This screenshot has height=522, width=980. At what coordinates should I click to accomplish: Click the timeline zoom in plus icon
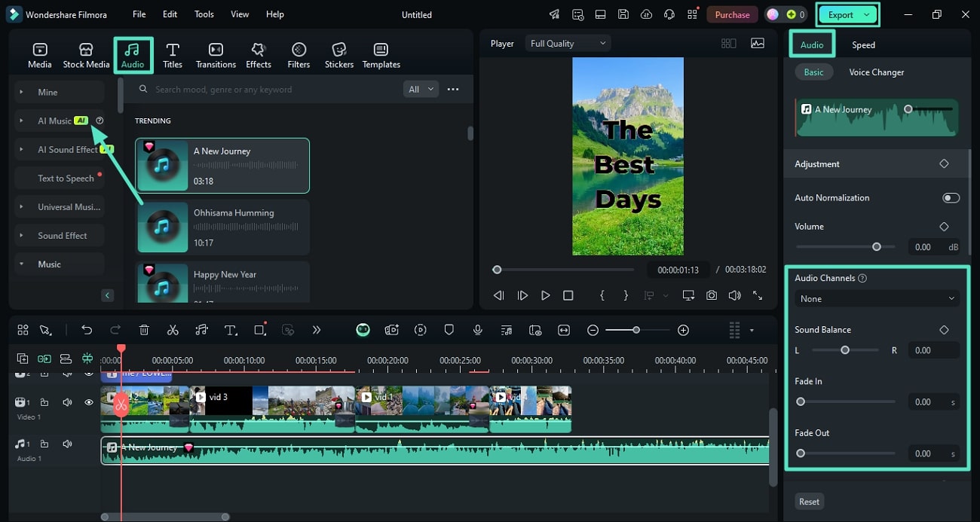pyautogui.click(x=683, y=330)
